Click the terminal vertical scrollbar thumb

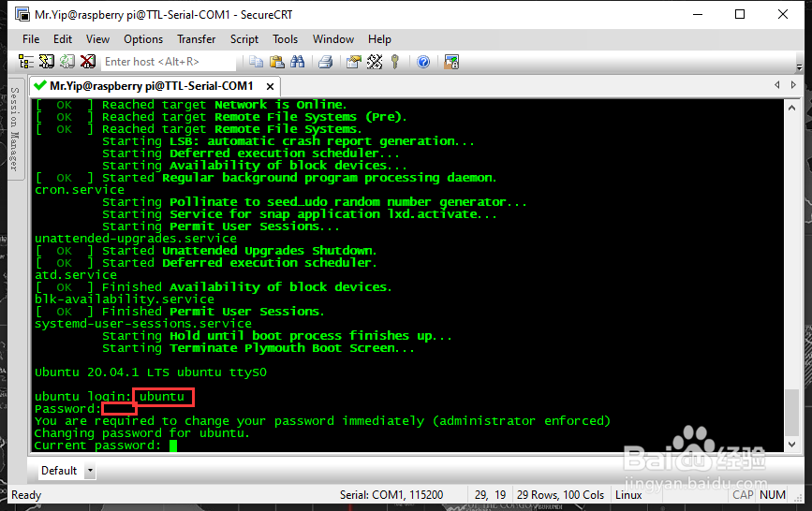791,413
